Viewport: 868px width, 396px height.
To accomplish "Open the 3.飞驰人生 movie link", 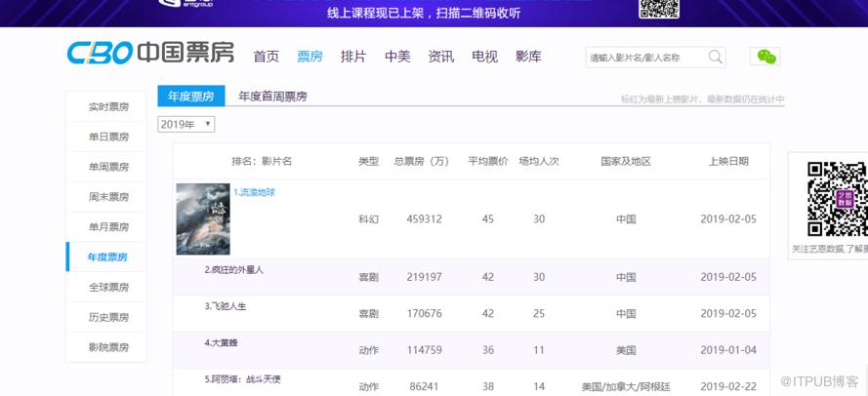I will (226, 306).
